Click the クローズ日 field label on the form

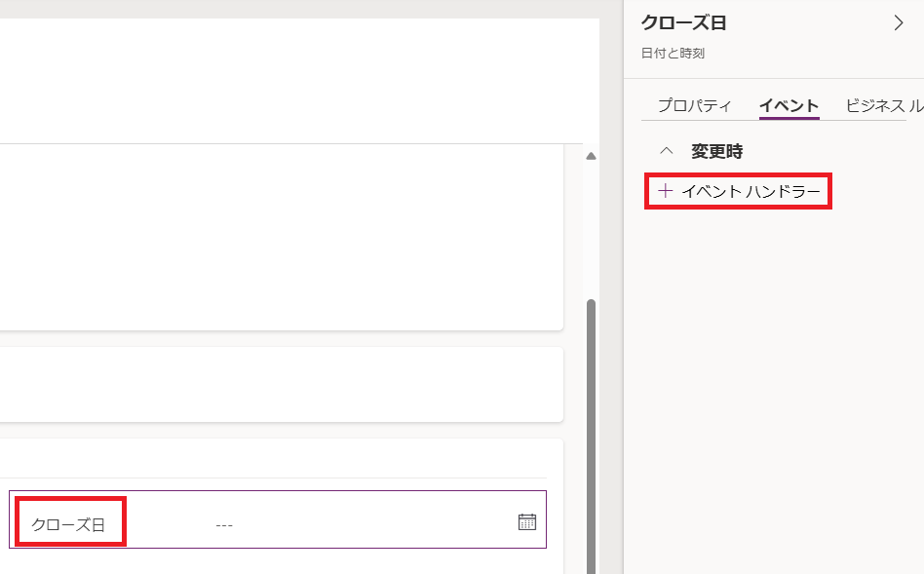(x=68, y=524)
